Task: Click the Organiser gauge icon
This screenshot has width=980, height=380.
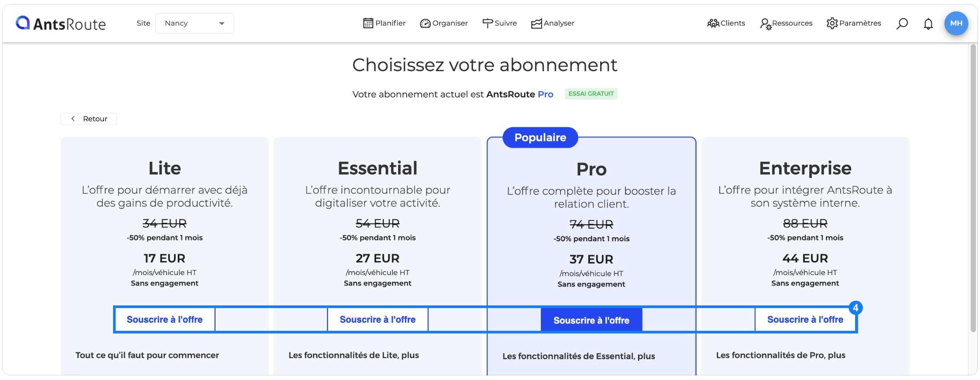Action: coord(425,24)
